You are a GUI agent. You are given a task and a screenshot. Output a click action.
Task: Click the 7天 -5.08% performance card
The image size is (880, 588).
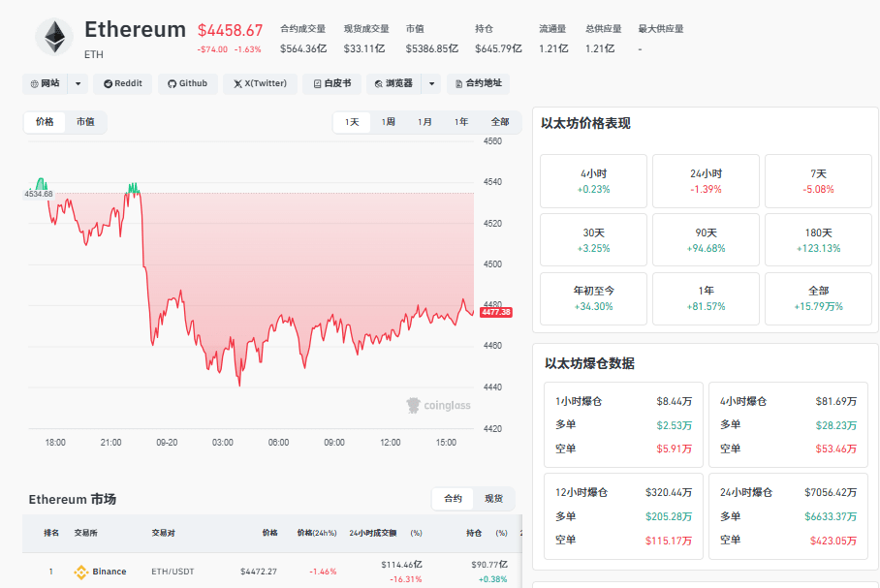(x=818, y=181)
